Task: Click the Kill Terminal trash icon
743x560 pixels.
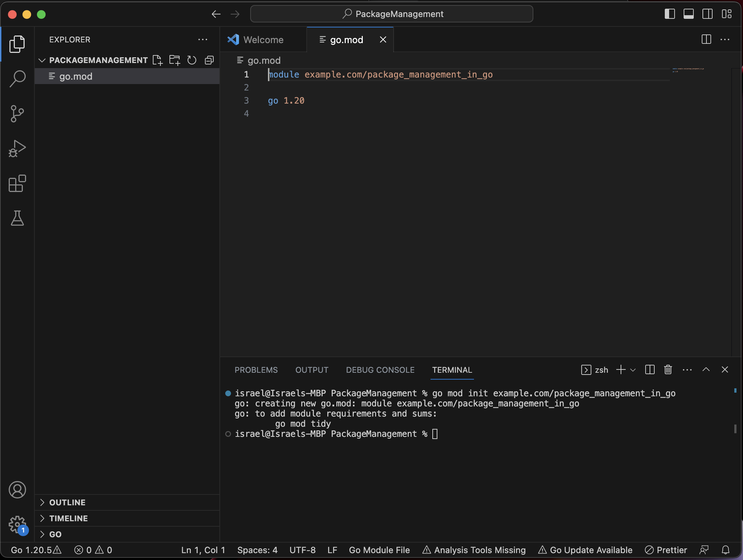Action: coord(668,370)
